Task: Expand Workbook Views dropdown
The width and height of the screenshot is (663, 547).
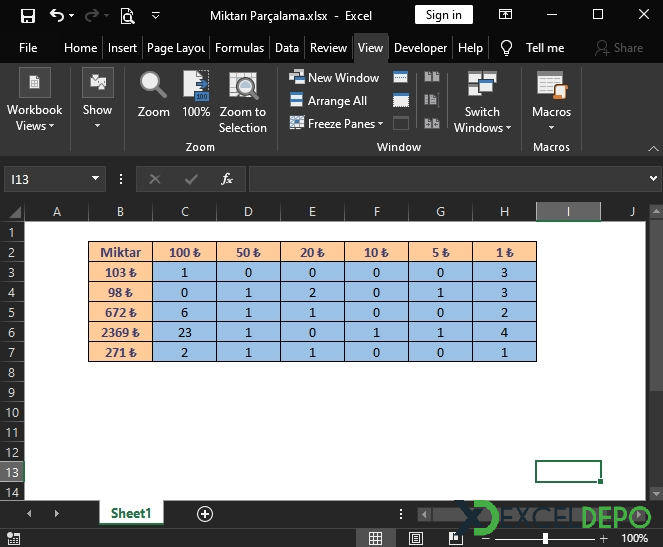Action: tap(35, 100)
